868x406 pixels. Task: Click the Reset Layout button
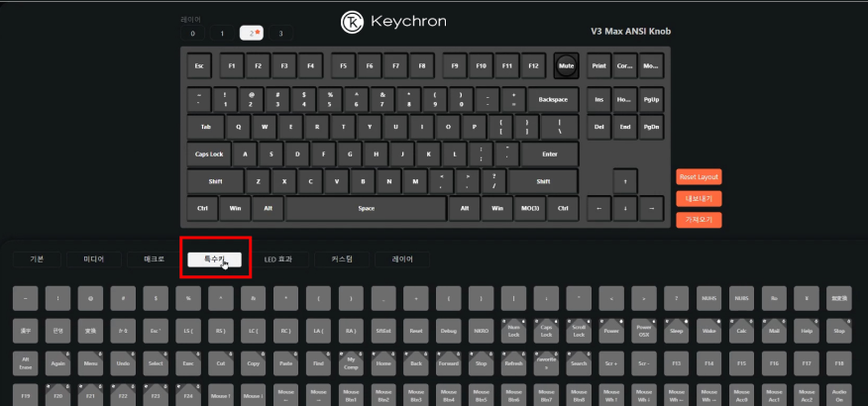click(x=699, y=177)
